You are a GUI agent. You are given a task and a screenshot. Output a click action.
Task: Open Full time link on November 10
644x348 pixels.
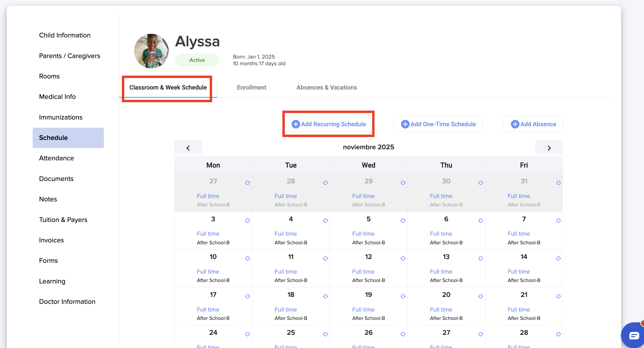[208, 271]
